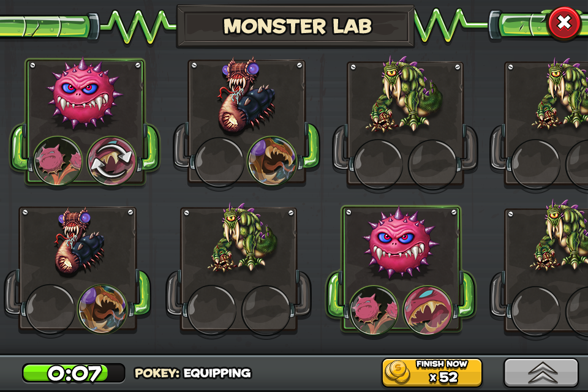Click Finish Now for 52 coins
The width and height of the screenshot is (588, 392).
tap(432, 372)
